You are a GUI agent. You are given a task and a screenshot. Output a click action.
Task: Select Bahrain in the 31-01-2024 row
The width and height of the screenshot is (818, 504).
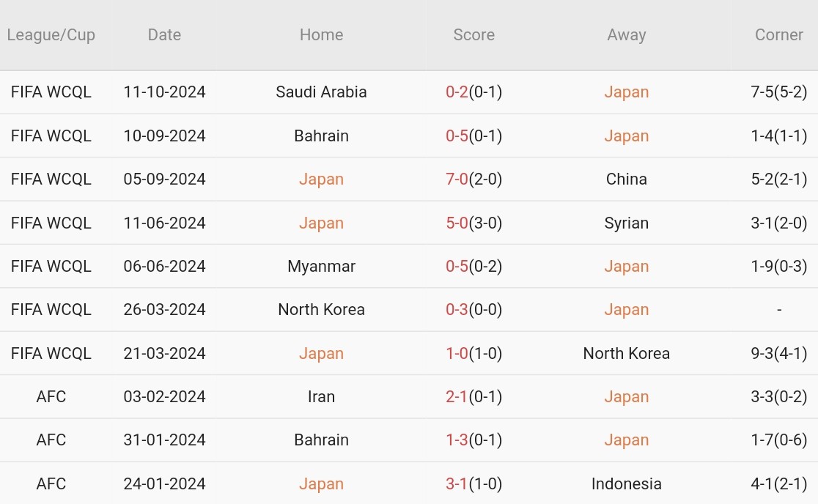(x=321, y=440)
